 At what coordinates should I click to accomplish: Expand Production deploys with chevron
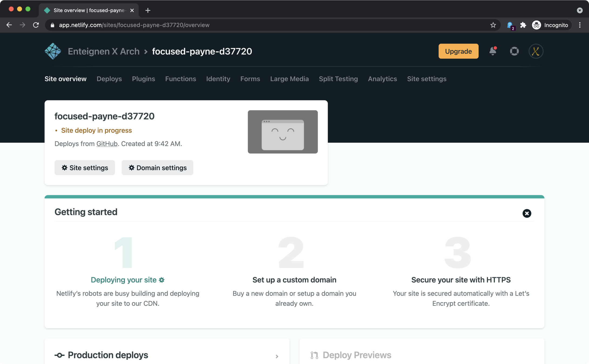[x=277, y=356]
